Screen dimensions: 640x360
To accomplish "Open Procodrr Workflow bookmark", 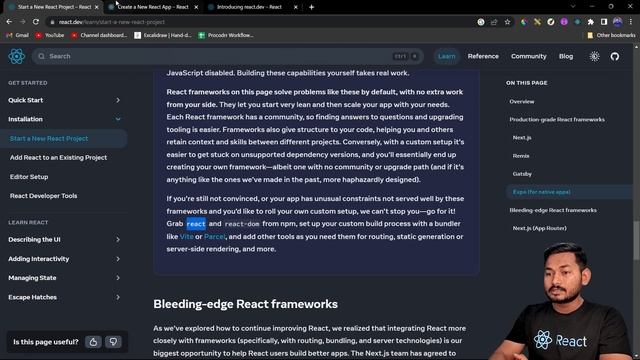I will point(226,35).
